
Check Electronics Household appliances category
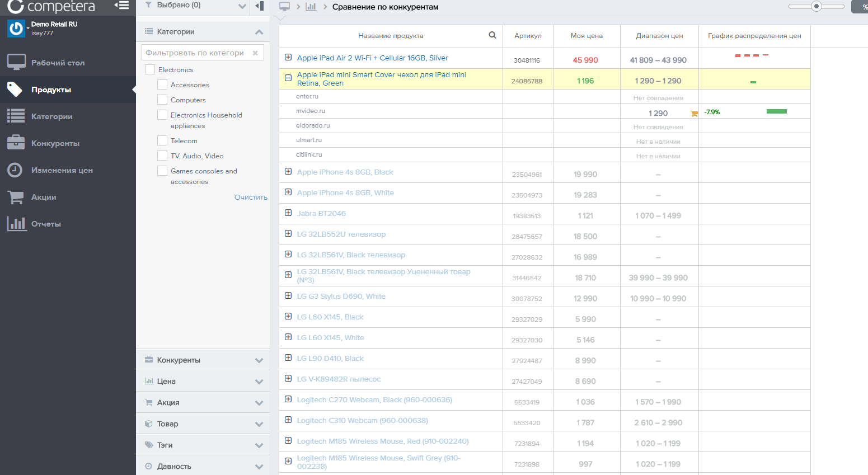pos(162,115)
